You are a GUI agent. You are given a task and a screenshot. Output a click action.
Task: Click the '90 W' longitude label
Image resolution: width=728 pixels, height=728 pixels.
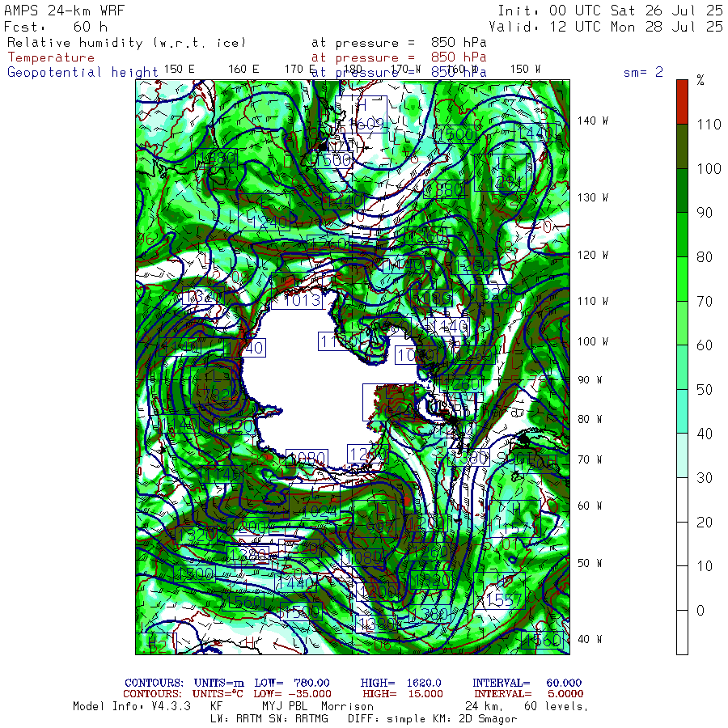click(590, 380)
